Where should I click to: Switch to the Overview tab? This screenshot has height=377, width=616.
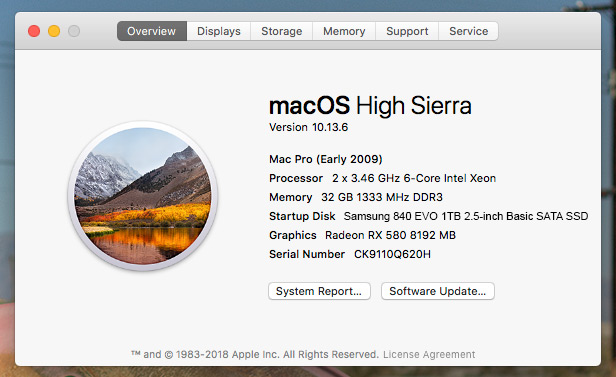pyautogui.click(x=152, y=31)
